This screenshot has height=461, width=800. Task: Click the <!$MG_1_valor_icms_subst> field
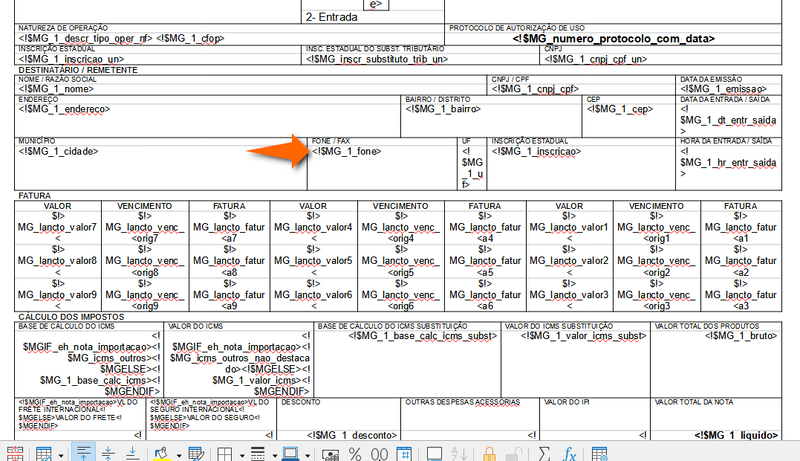click(583, 336)
